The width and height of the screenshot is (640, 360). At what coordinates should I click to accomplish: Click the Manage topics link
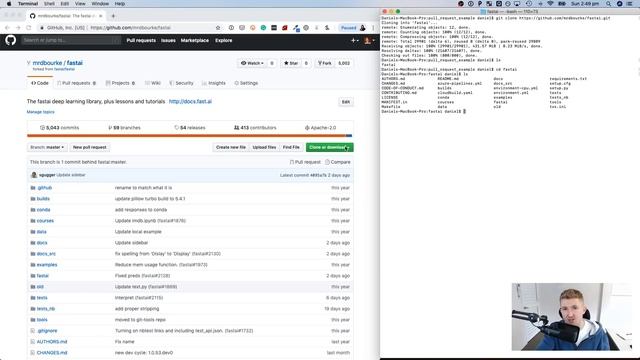point(40,112)
